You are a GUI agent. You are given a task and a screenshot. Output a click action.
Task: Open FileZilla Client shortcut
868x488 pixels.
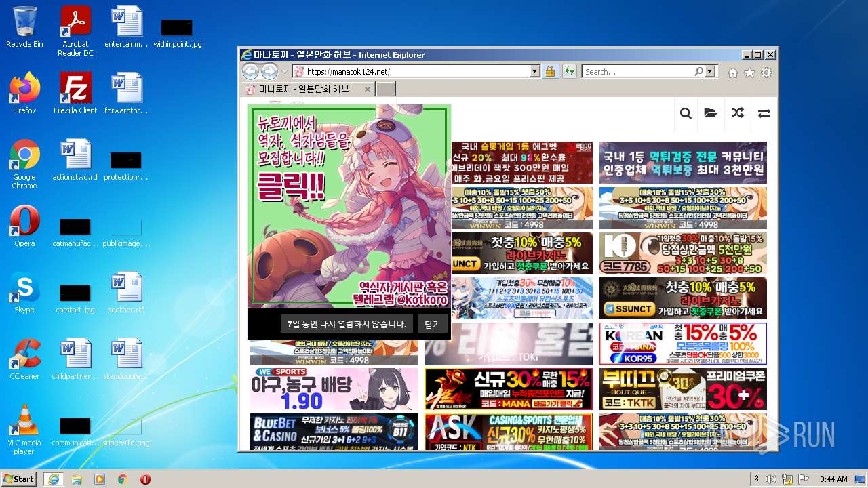point(75,94)
